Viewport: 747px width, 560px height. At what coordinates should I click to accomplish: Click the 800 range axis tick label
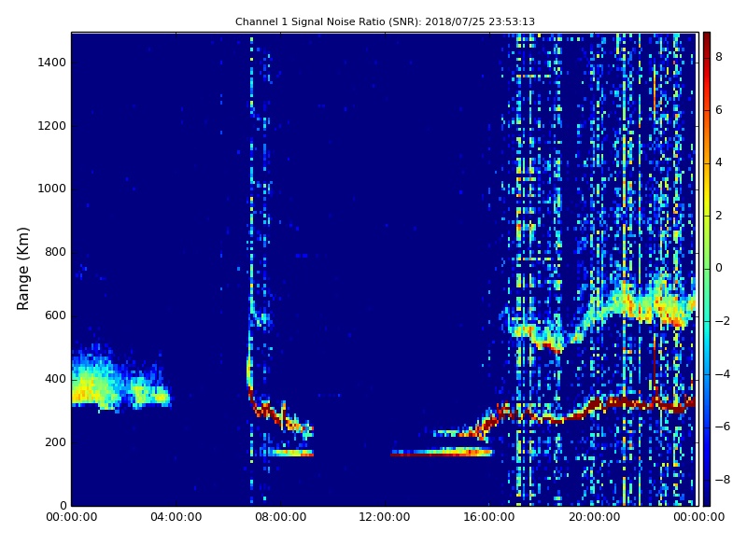[55, 252]
